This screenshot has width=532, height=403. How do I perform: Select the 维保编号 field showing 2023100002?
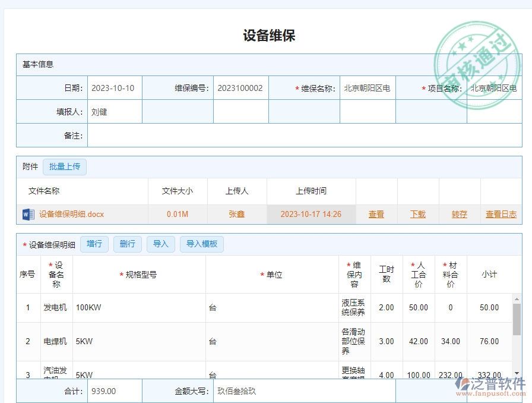click(240, 87)
